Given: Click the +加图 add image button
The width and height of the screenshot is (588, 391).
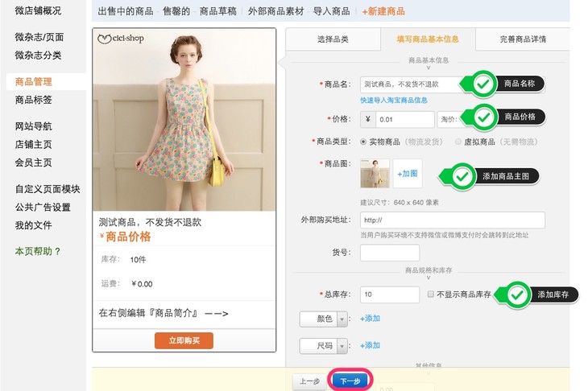Looking at the screenshot, I should [408, 174].
